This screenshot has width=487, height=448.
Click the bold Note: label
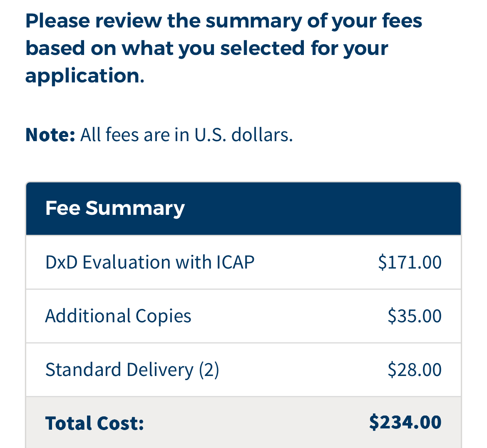(x=50, y=135)
